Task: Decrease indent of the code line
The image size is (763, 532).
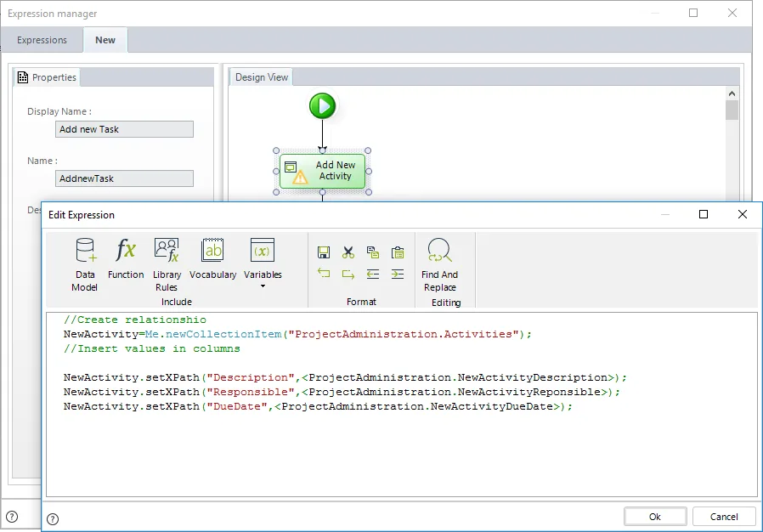Action: point(373,274)
